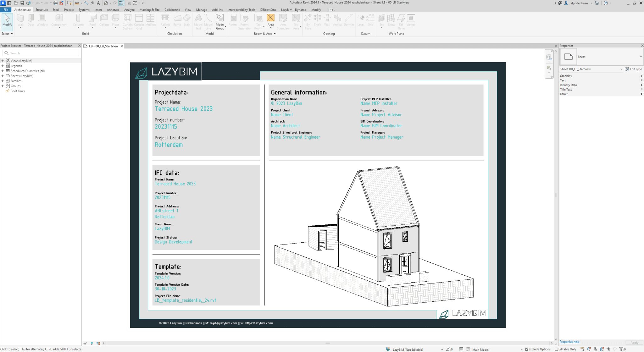The width and height of the screenshot is (644, 352).
Task: Select the Modify tool
Action: (x=7, y=20)
